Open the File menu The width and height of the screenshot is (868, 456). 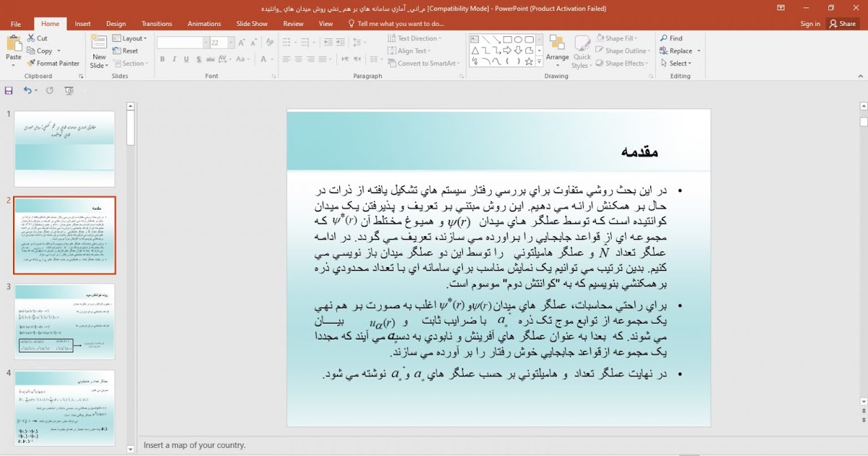click(x=16, y=24)
